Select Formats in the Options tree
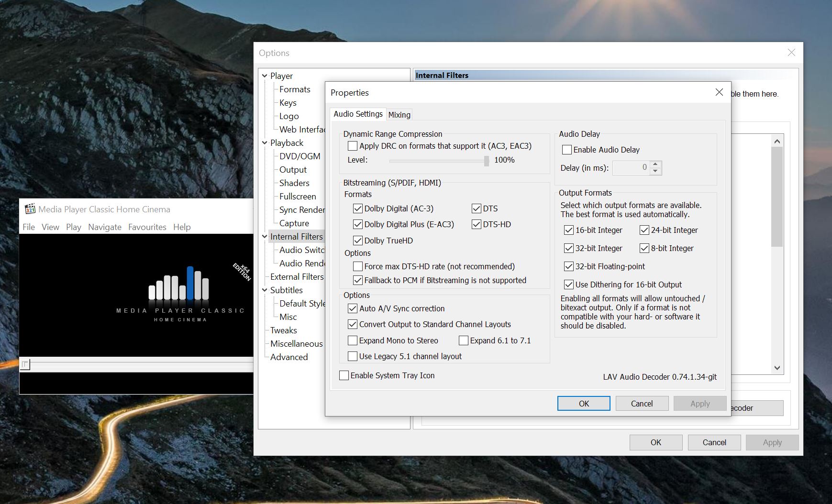Viewport: 832px width, 504px height. click(x=295, y=89)
